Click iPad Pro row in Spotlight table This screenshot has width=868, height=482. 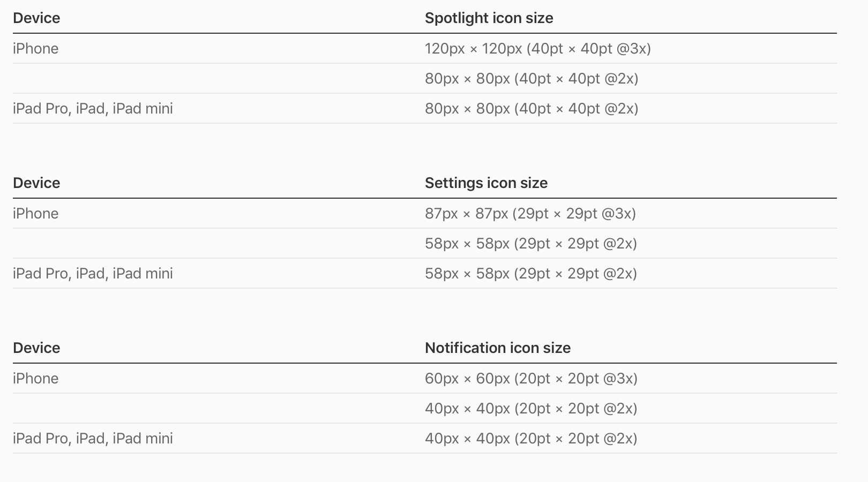(x=93, y=109)
